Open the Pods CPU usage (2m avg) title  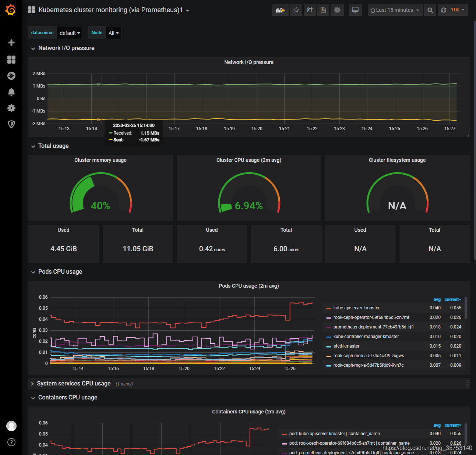pyautogui.click(x=249, y=286)
